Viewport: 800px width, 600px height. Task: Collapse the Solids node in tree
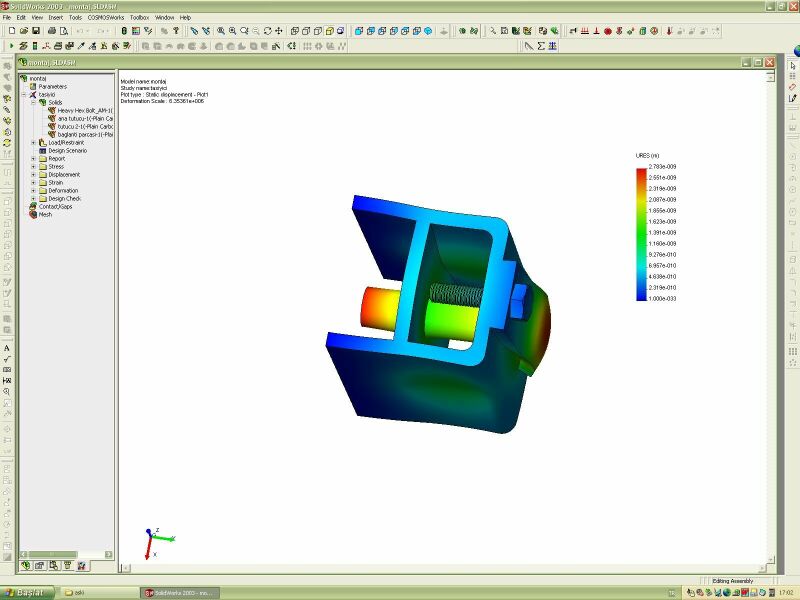pos(33,102)
